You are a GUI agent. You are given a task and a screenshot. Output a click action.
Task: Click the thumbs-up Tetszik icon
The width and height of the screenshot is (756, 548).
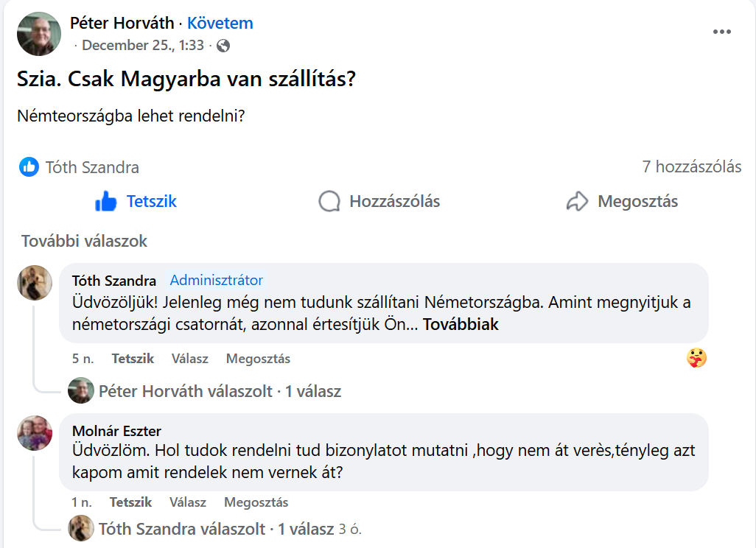(106, 202)
